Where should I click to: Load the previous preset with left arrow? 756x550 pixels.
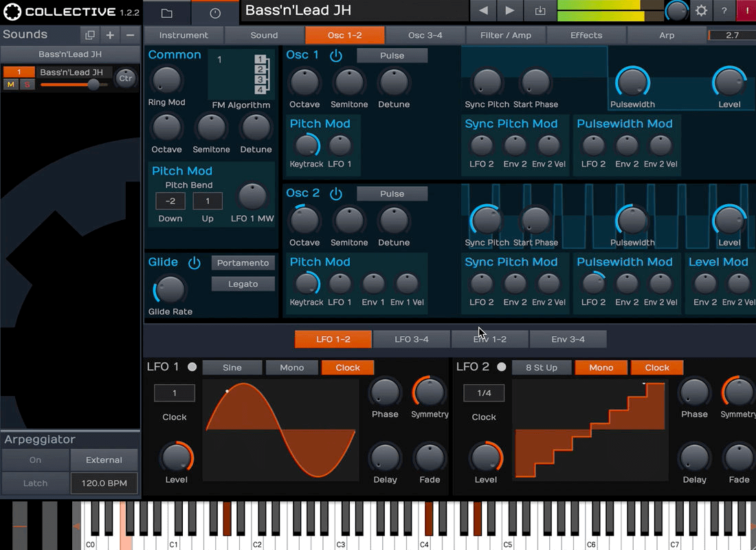(484, 11)
